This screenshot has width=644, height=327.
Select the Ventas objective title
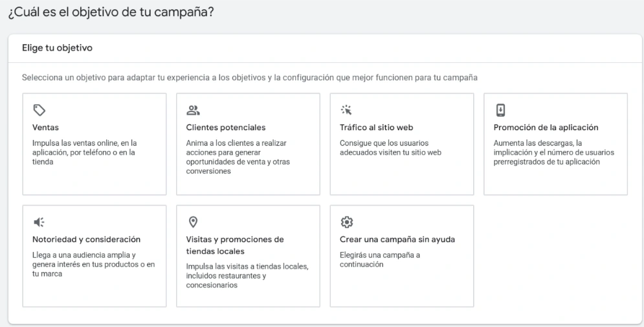pos(45,128)
